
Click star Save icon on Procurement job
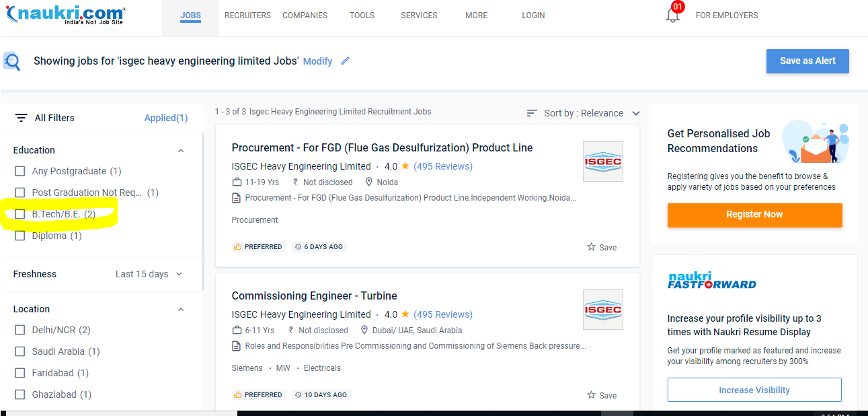coord(591,247)
